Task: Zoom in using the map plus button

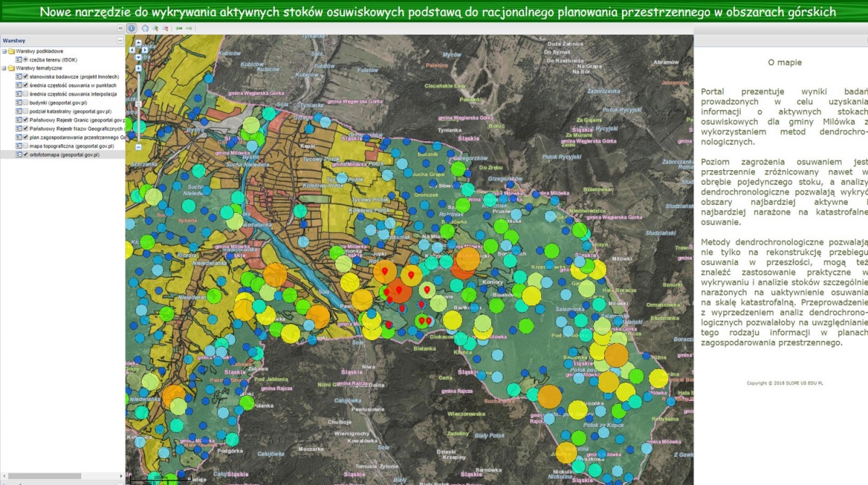Action: 137,69
